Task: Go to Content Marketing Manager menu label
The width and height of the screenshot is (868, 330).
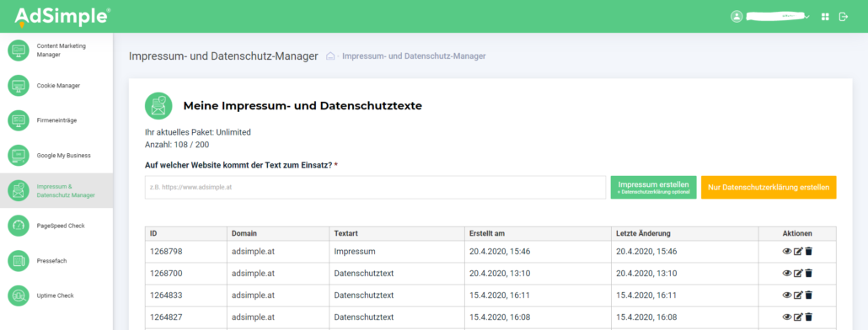Action: [x=62, y=51]
